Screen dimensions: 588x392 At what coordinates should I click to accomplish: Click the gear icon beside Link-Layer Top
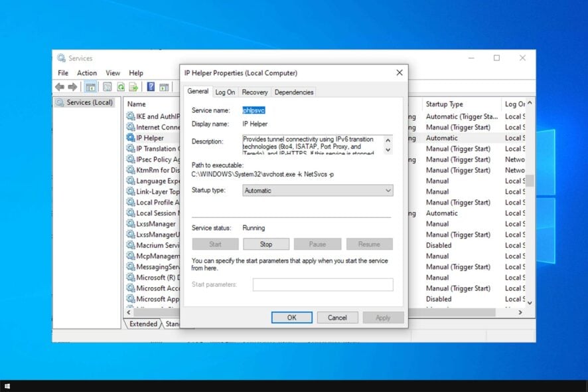pos(131,191)
